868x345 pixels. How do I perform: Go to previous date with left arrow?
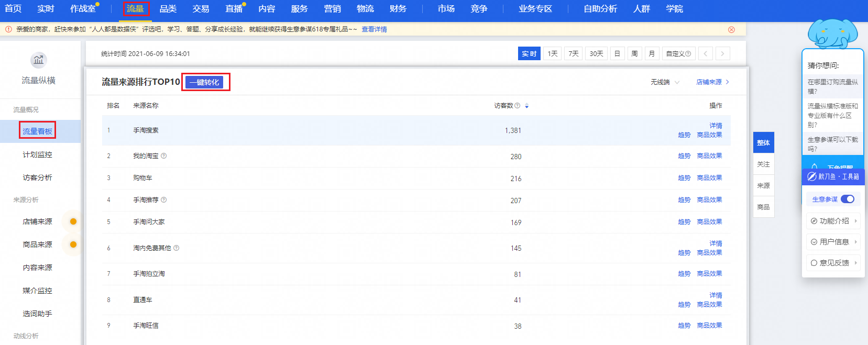pos(705,54)
